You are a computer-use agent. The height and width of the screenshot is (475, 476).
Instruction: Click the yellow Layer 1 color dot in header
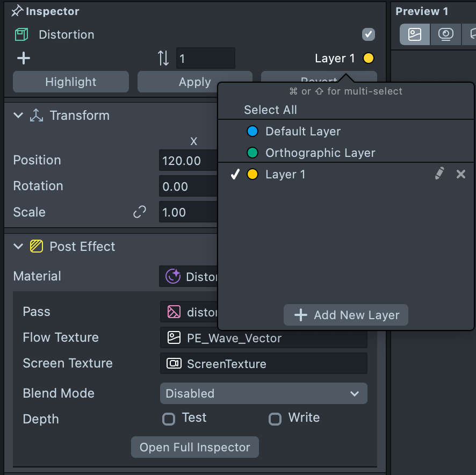[x=368, y=58]
